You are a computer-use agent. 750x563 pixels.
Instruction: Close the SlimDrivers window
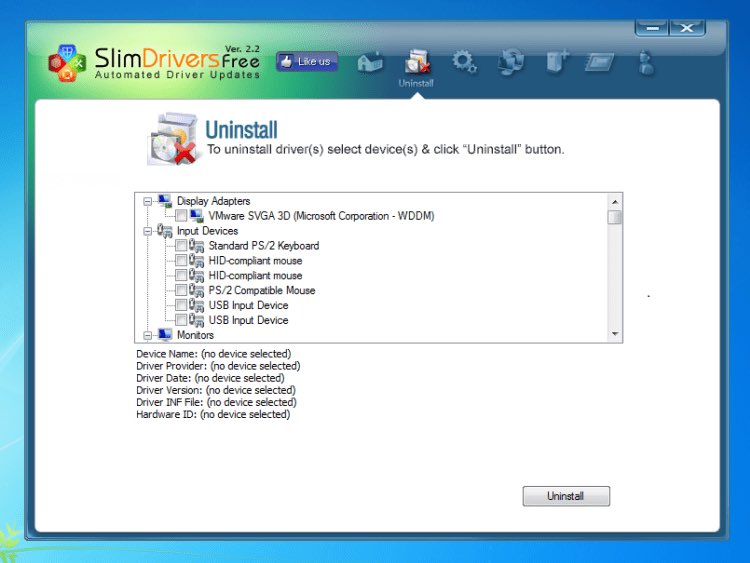[x=687, y=28]
